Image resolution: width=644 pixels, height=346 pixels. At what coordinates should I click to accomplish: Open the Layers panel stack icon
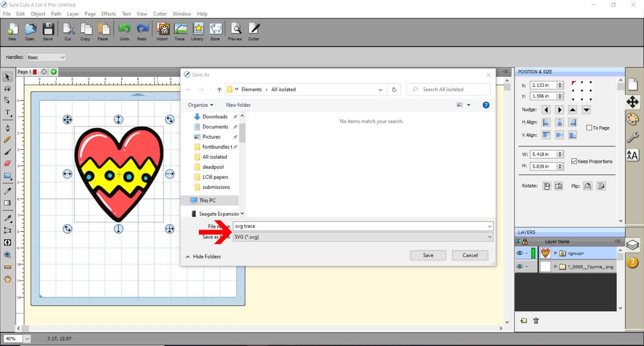tap(632, 245)
